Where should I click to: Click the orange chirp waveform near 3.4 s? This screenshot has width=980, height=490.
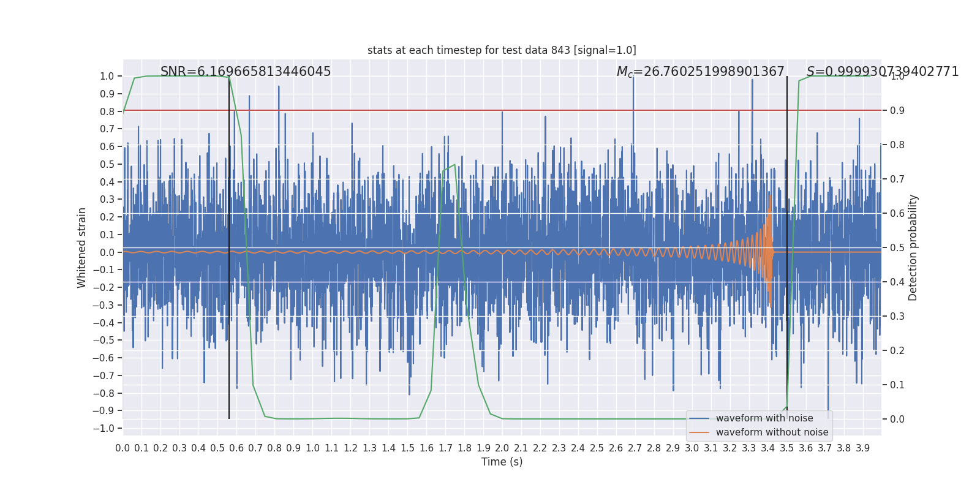click(769, 252)
